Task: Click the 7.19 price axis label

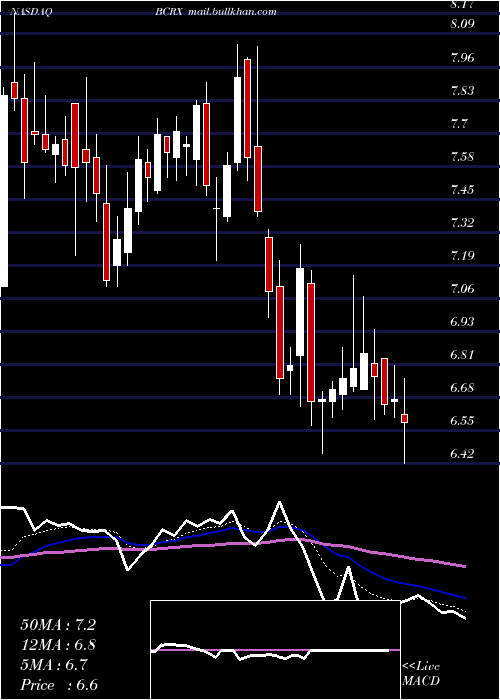Action: [464, 256]
